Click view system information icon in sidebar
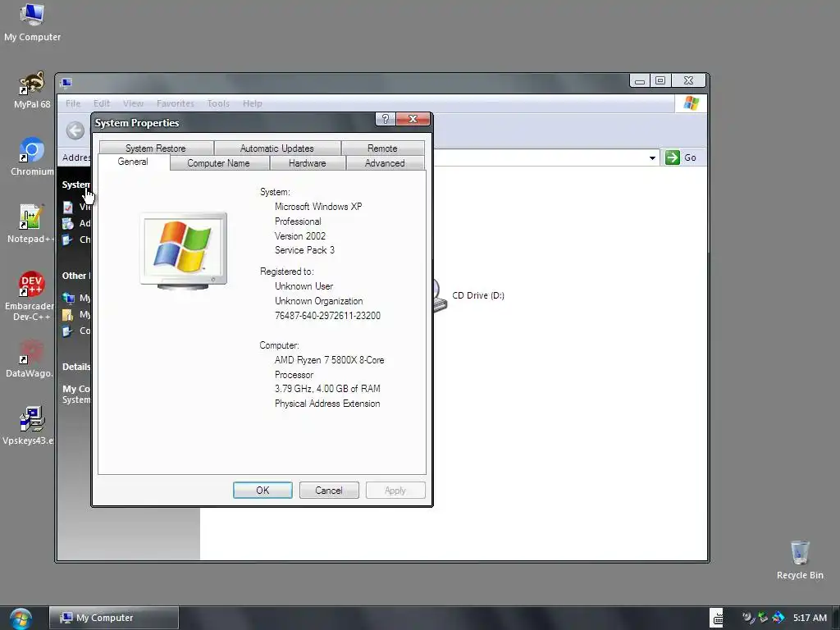This screenshot has height=630, width=840. (68, 207)
